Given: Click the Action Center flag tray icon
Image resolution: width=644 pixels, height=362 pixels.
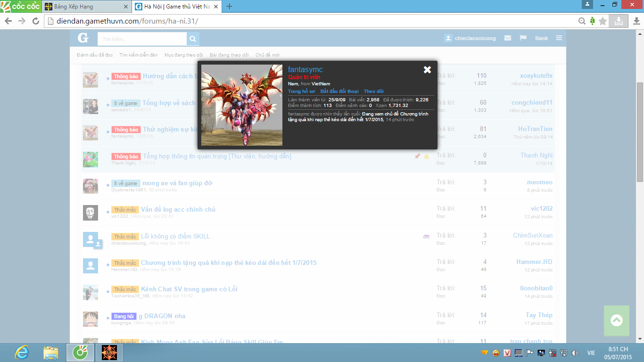Looking at the screenshot, I should pyautogui.click(x=530, y=353).
